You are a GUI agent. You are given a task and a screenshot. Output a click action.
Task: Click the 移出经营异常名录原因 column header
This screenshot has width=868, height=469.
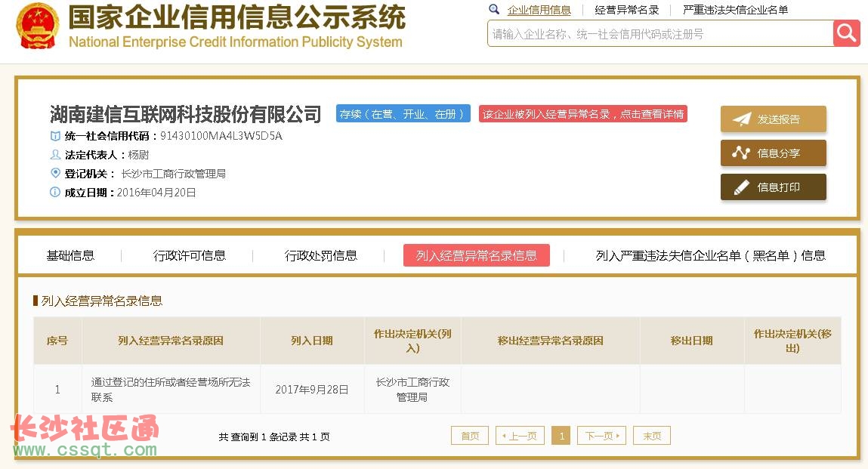tap(550, 341)
